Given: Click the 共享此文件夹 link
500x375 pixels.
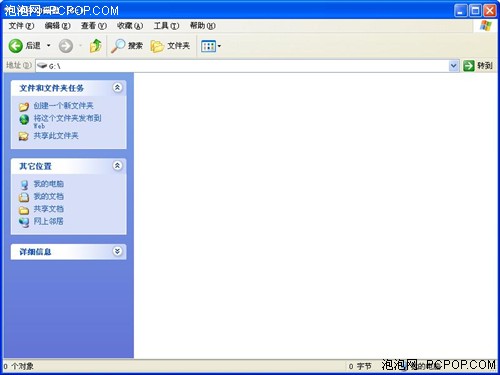Looking at the screenshot, I should (x=56, y=136).
